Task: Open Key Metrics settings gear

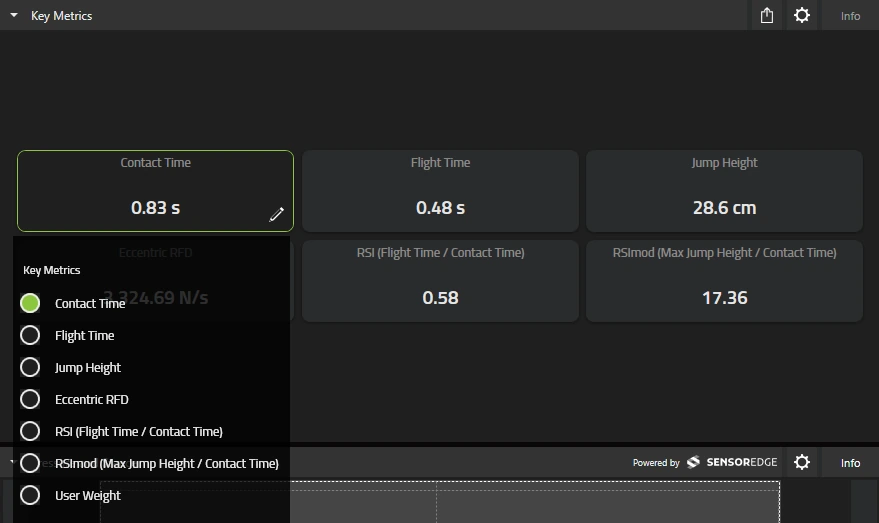Action: click(x=802, y=15)
